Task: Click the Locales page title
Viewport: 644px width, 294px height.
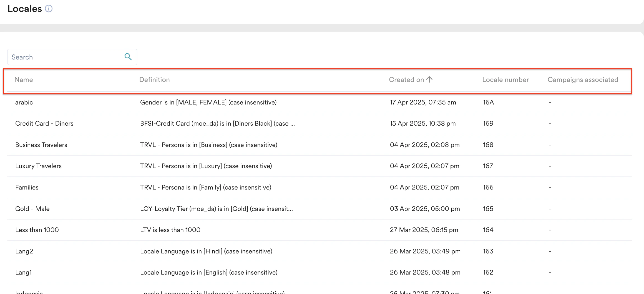Action: point(24,9)
